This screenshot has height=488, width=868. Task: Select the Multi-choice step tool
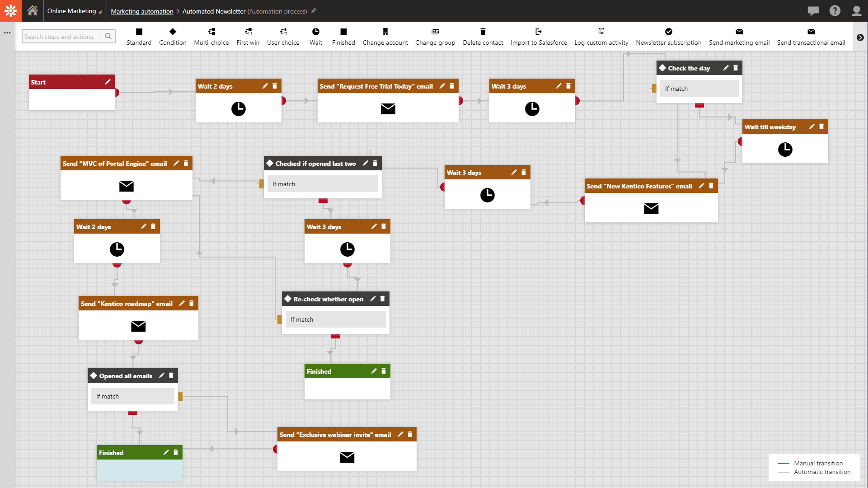211,37
